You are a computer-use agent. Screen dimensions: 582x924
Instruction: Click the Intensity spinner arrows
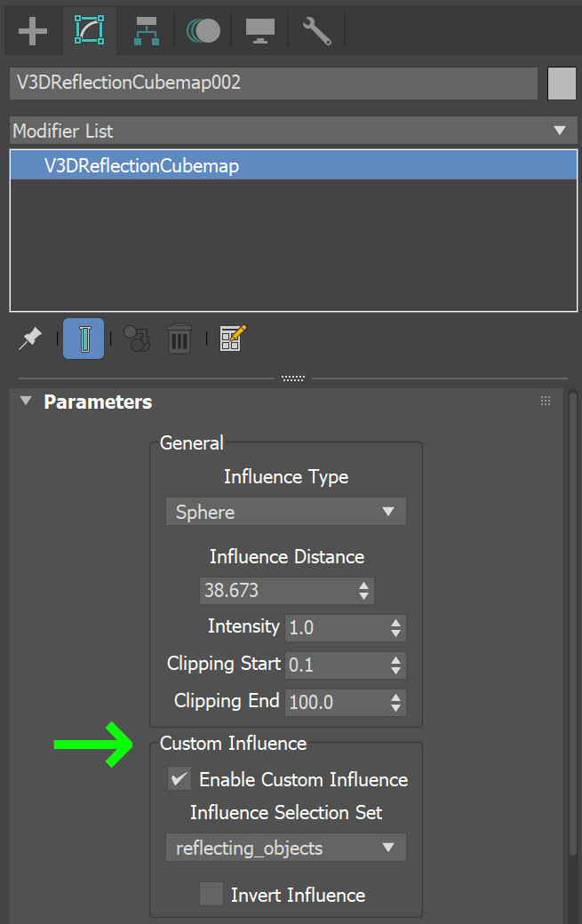[x=396, y=628]
